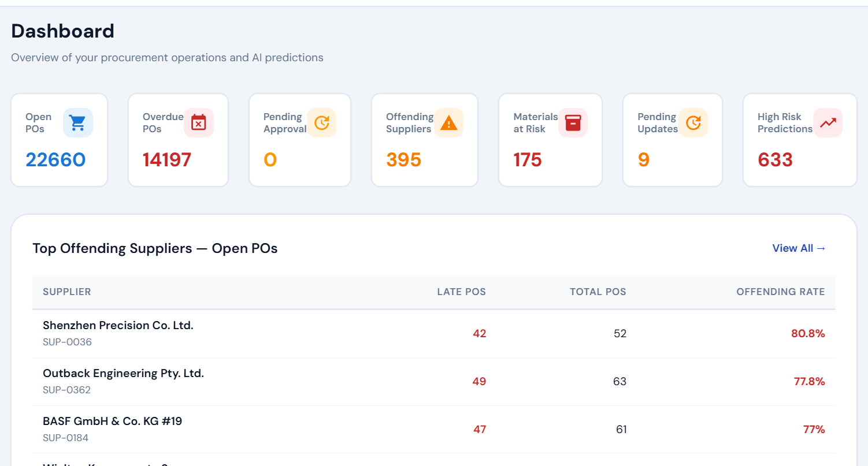The image size is (868, 466).
Task: Open the View All suppliers page
Action: [x=799, y=248]
